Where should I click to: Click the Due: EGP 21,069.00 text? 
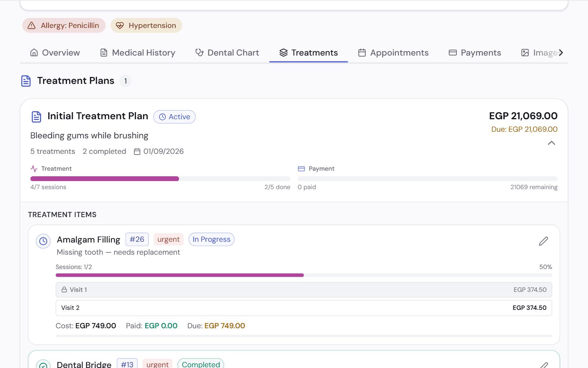[x=524, y=129]
